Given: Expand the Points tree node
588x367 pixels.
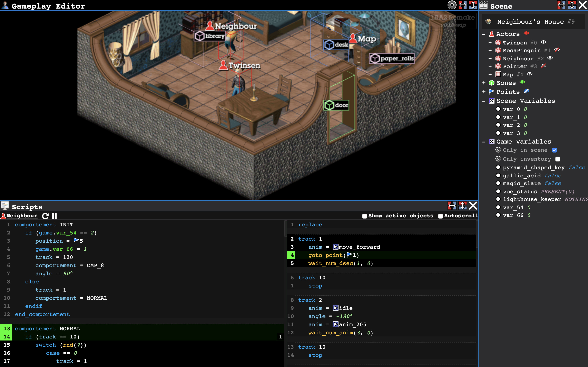Looking at the screenshot, I should [484, 92].
